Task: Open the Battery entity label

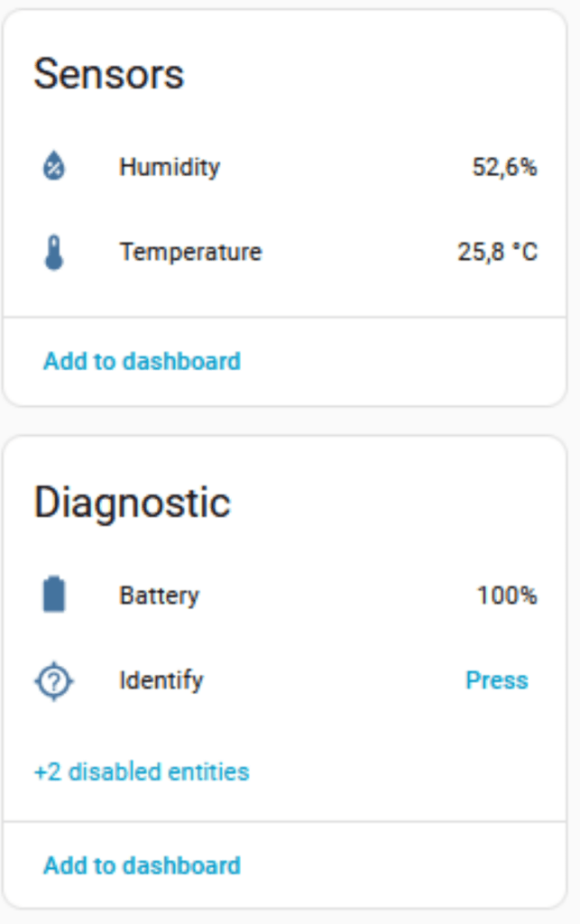Action: 159,596
